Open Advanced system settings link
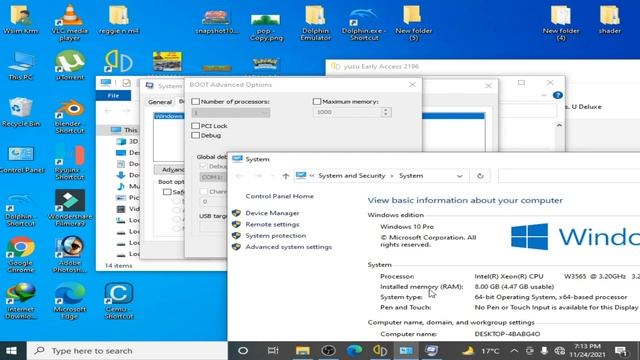The image size is (640, 360). coord(289,247)
